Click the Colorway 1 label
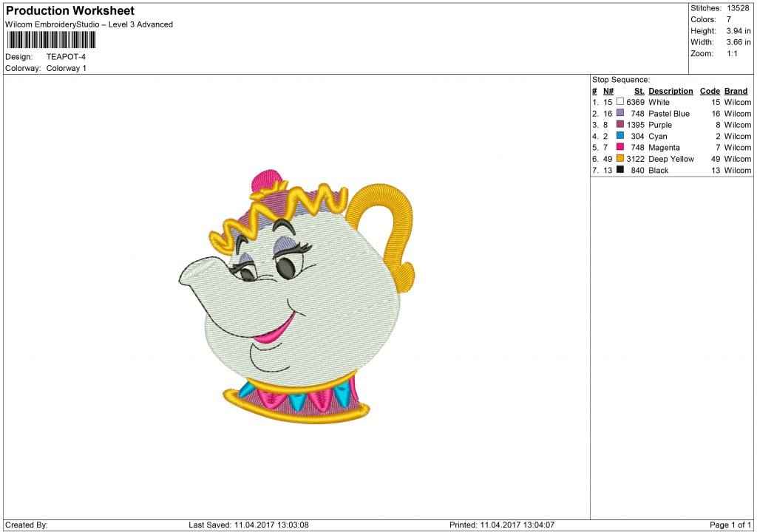This screenshot has height=532, width=757. [67, 67]
